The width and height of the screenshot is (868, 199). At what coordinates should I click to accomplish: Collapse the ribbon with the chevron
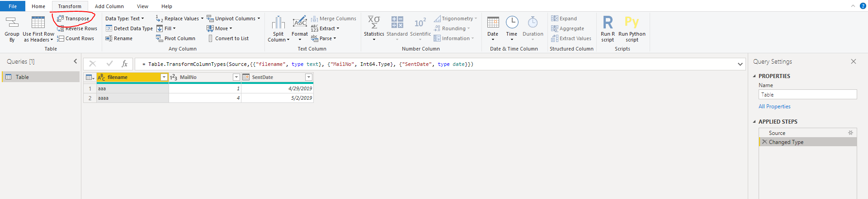coord(853,6)
